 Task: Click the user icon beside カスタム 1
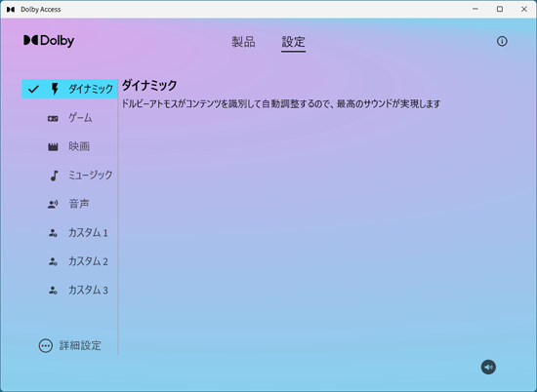[x=53, y=233]
